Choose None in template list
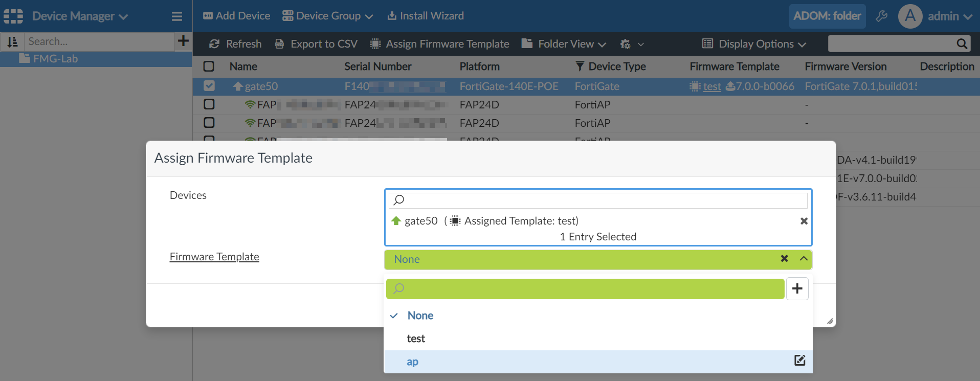The width and height of the screenshot is (980, 381). point(420,316)
